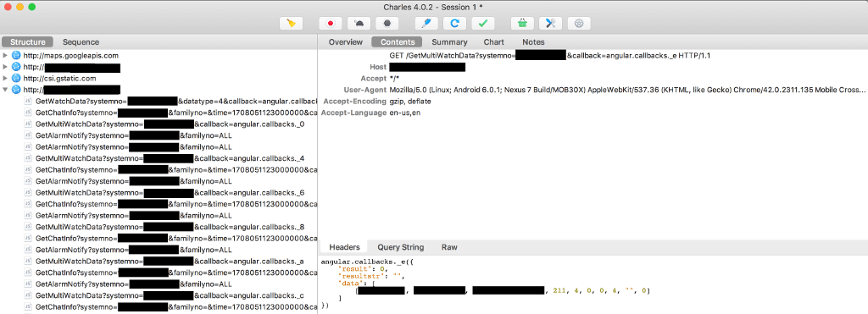Viewport: 868px width, 314px height.
Task: Click the GET /GetMultiWatchData request line
Action: (x=550, y=55)
